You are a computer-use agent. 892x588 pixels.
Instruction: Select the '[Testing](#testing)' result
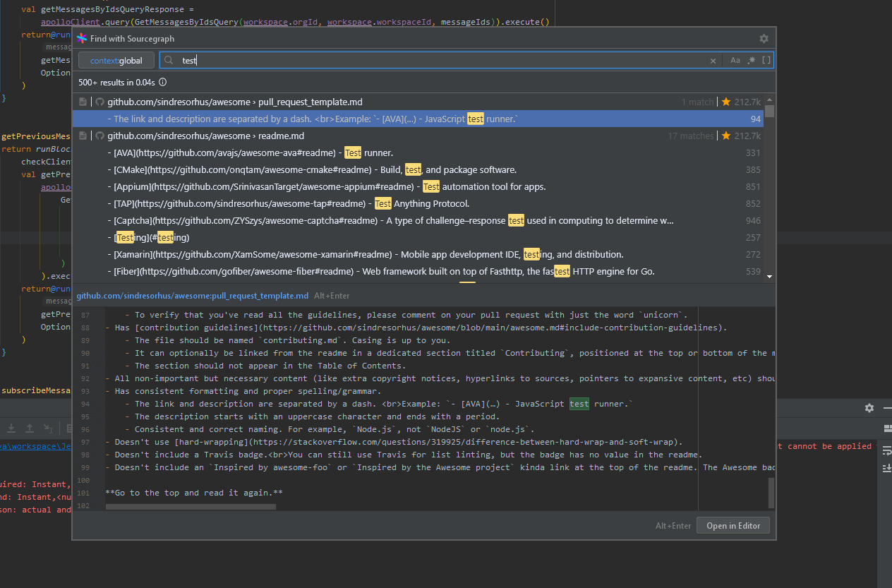(x=418, y=237)
